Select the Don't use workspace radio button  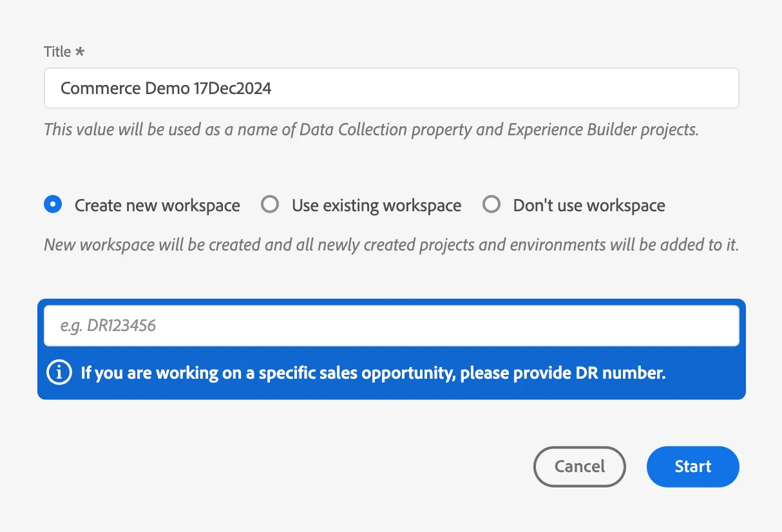[x=491, y=205]
